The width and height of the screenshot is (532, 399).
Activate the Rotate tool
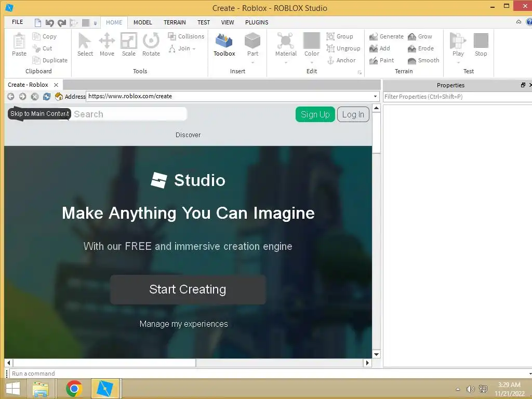[151, 45]
